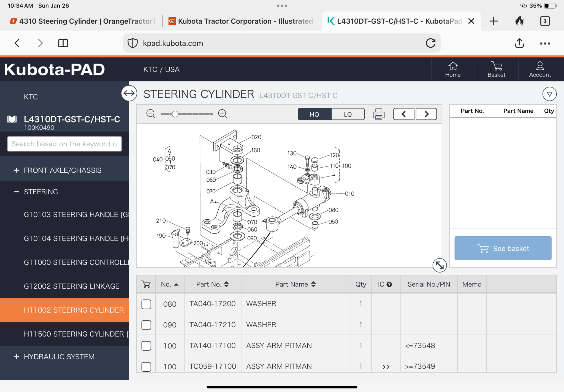
Task: Click the Kubota-PAD logo
Action: tap(54, 69)
